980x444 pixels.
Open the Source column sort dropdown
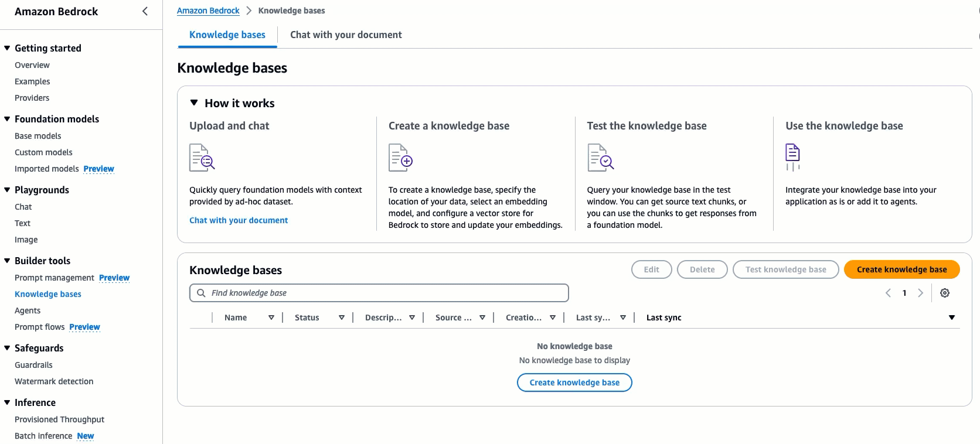[x=482, y=317]
